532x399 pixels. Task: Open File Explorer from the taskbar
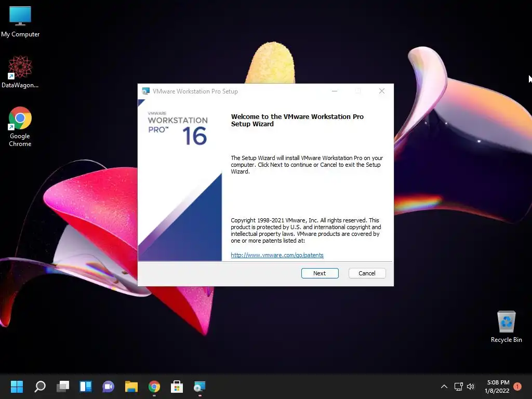(x=131, y=387)
